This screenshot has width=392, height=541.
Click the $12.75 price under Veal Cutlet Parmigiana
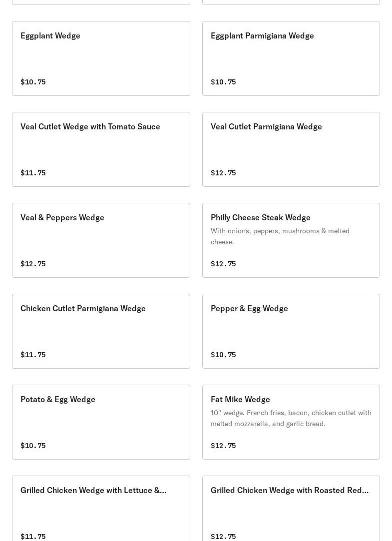pyautogui.click(x=223, y=173)
